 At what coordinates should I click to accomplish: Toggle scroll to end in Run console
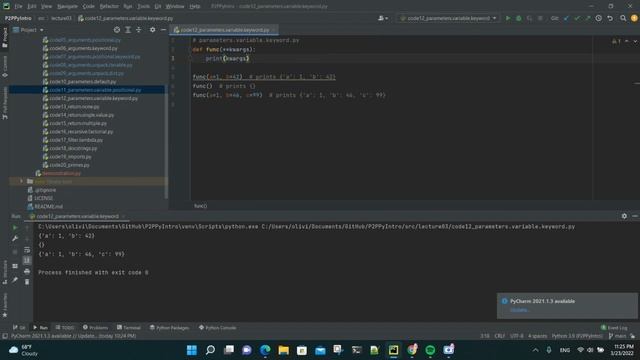pyautogui.click(x=27, y=260)
